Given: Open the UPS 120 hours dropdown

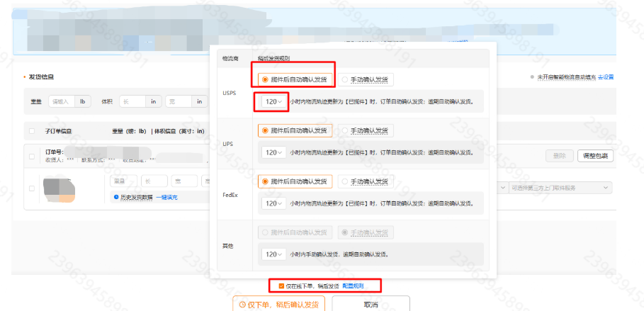Looking at the screenshot, I should (x=274, y=152).
